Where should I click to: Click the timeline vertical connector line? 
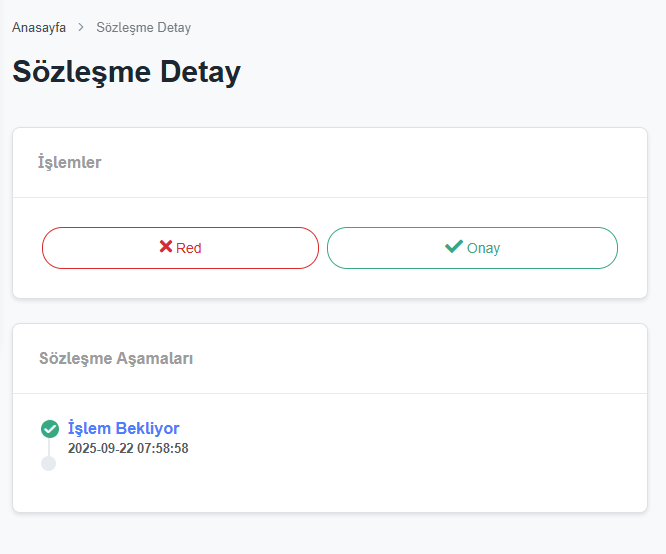pyautogui.click(x=49, y=447)
